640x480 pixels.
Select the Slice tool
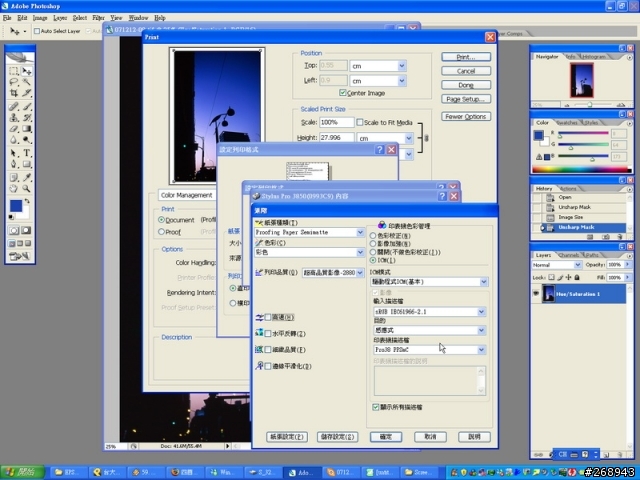(x=27, y=93)
